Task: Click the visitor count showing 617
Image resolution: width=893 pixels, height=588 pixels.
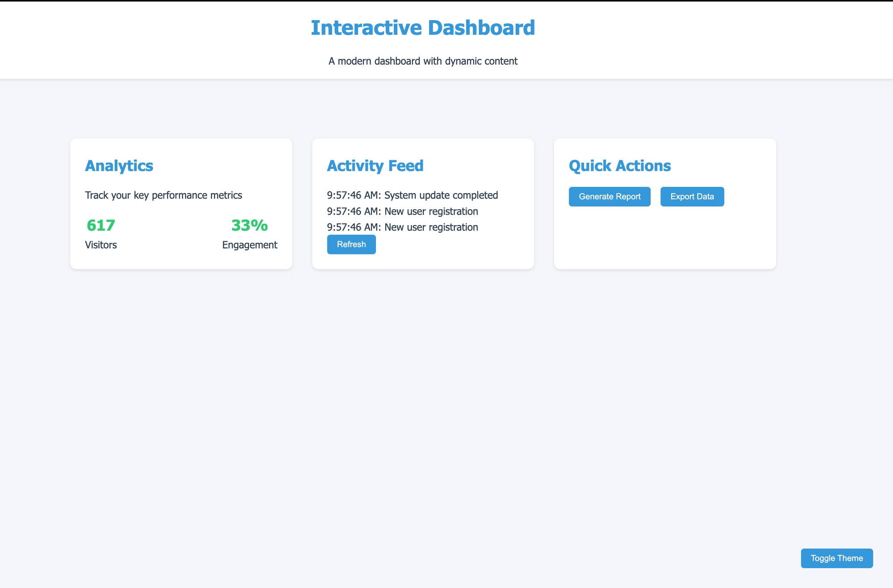Action: (x=100, y=226)
